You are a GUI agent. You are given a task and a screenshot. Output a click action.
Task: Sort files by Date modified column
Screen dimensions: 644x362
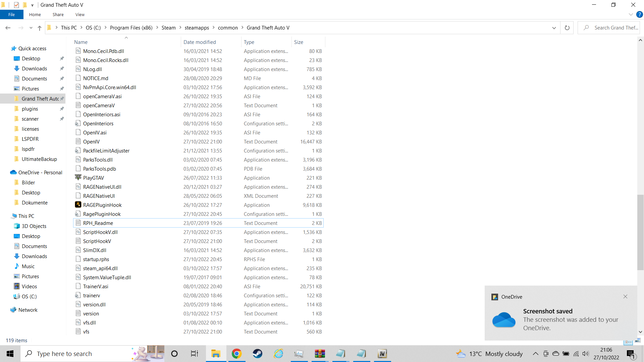[x=200, y=42]
